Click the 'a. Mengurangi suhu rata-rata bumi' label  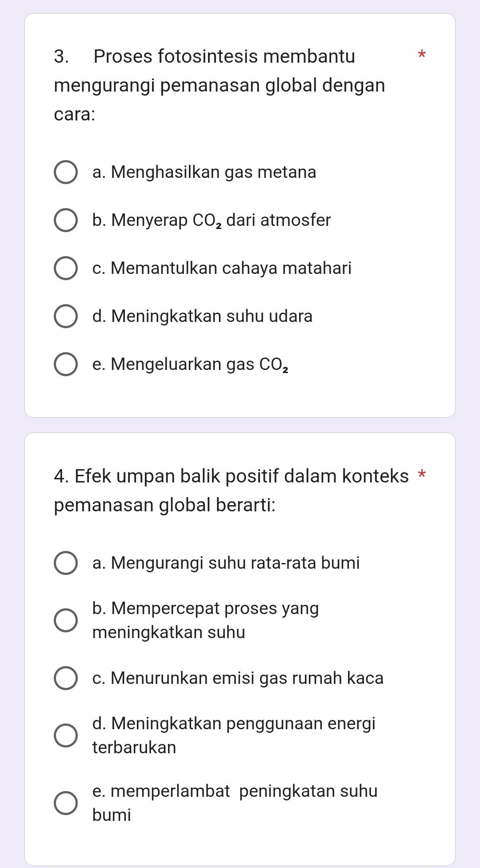point(226,563)
